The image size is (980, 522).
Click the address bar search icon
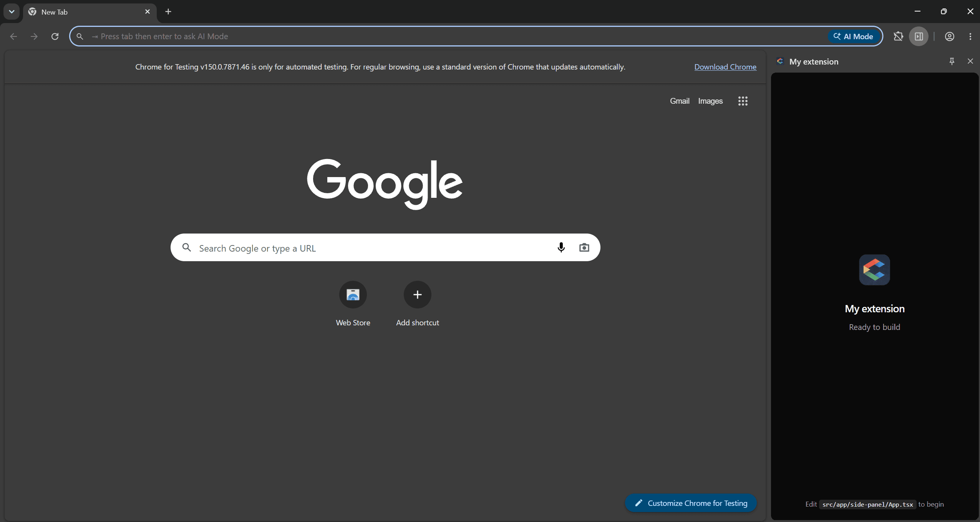[x=80, y=36]
